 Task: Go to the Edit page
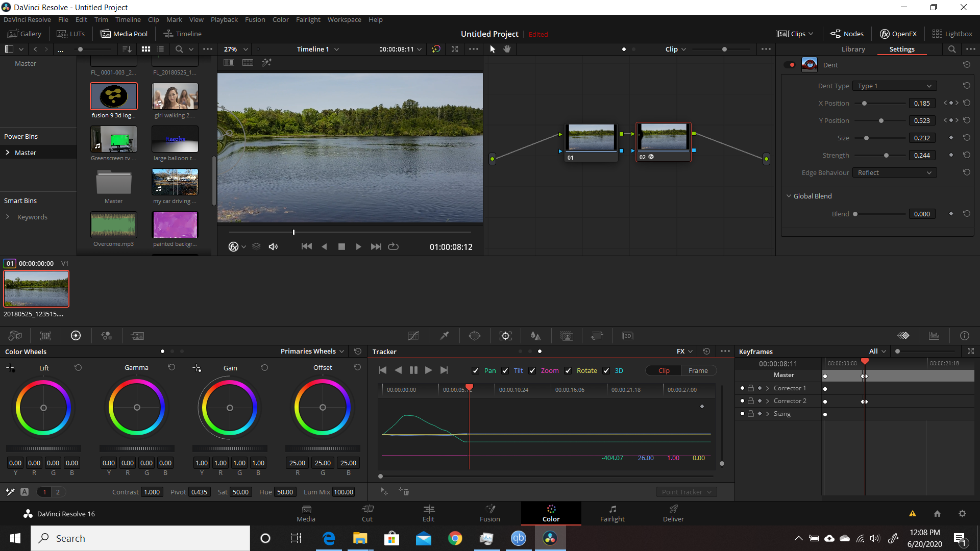coord(428,513)
